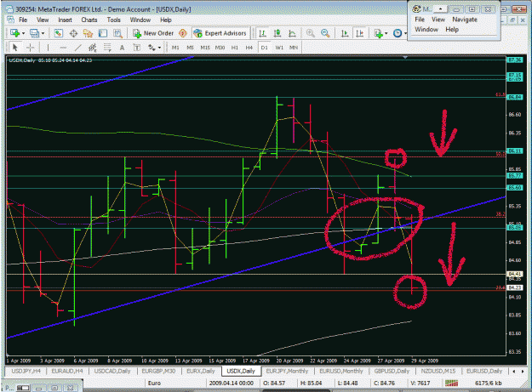This screenshot has width=532, height=392.
Task: Expand the New Chart dropdown arrow
Action: tap(23, 33)
